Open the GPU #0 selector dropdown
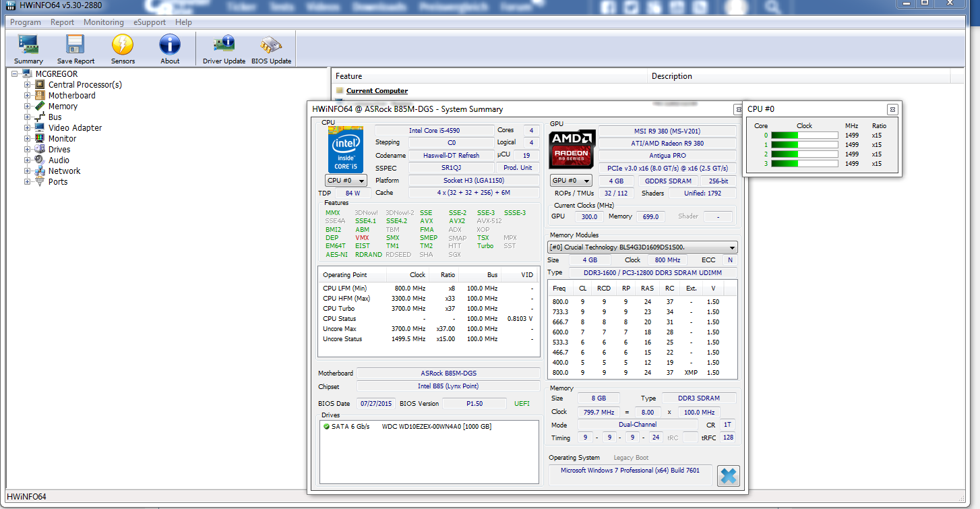The image size is (980, 509). [571, 181]
